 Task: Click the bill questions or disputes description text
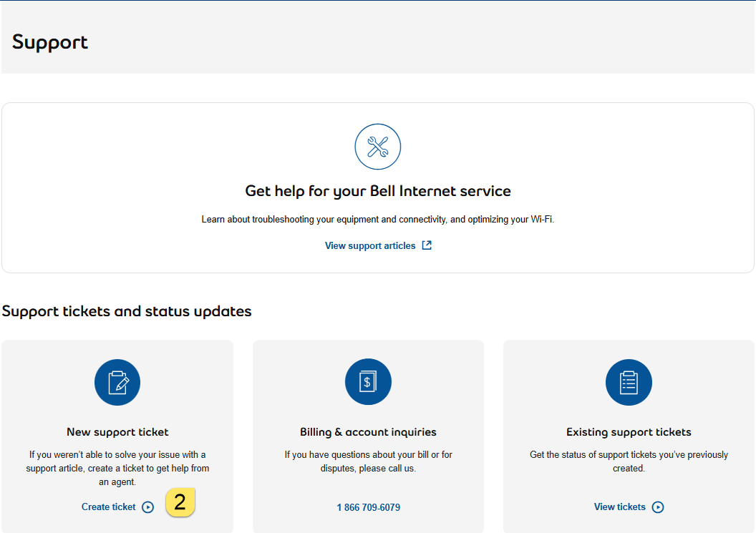368,461
